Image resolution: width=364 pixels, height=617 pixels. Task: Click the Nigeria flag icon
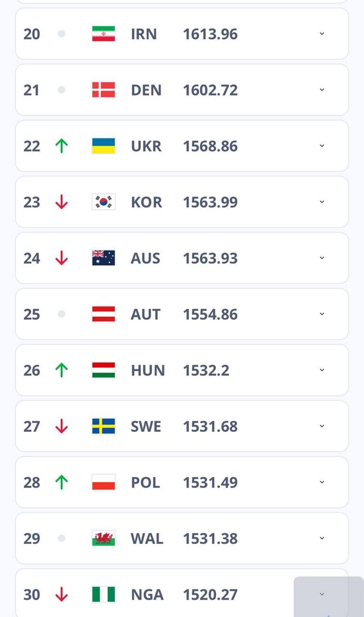tap(103, 594)
